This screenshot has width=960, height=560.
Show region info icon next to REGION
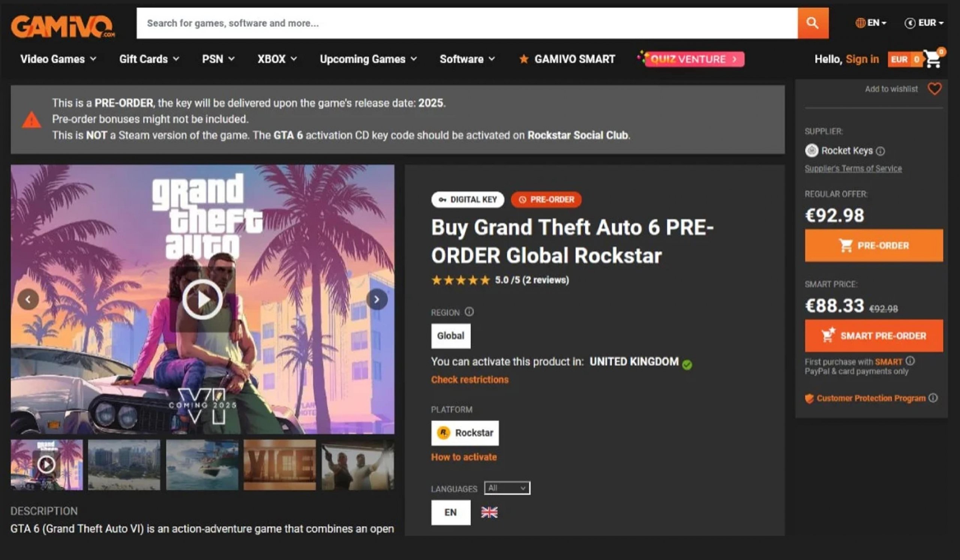[469, 312]
